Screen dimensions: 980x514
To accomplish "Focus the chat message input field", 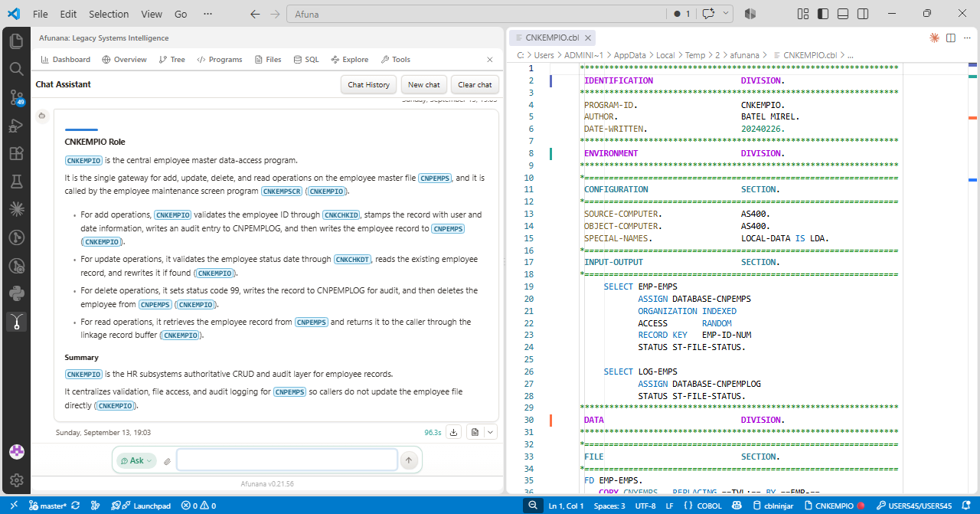I will click(287, 460).
